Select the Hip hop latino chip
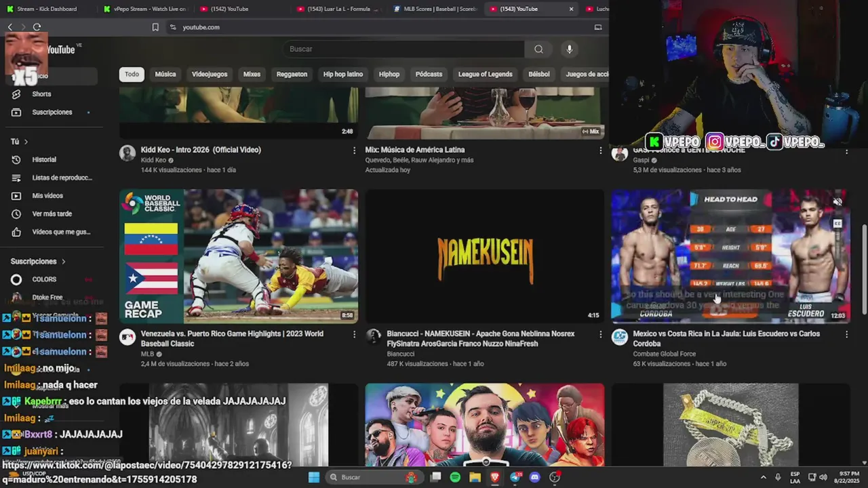Image resolution: width=868 pixels, height=488 pixels. coord(343,74)
